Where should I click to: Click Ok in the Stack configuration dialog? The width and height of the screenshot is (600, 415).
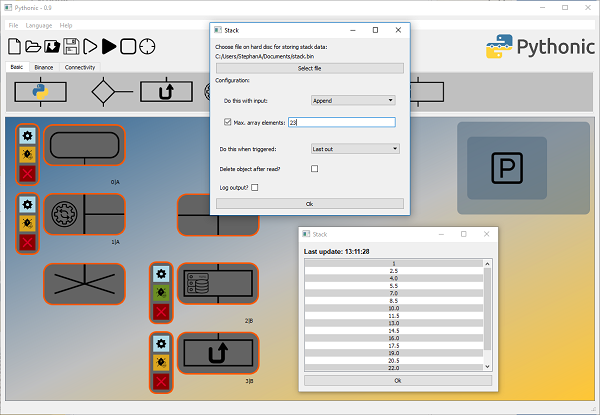(x=309, y=203)
